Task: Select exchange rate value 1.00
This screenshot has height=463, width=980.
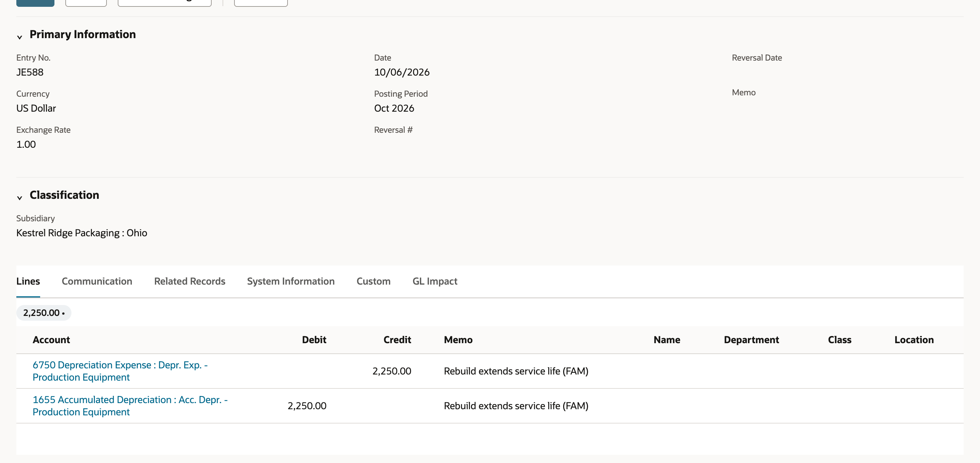Action: [26, 144]
